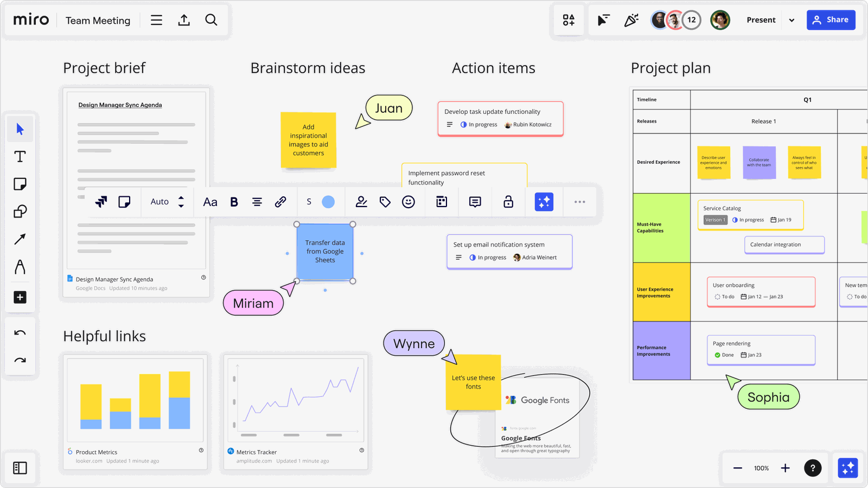Select the connection line tool
This screenshot has width=868, height=488.
(20, 239)
